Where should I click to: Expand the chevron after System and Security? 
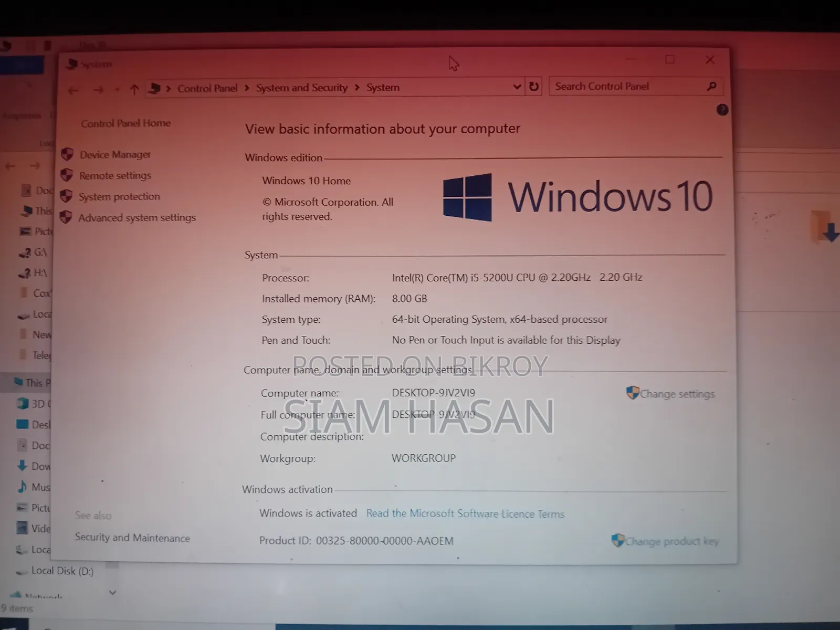(357, 87)
